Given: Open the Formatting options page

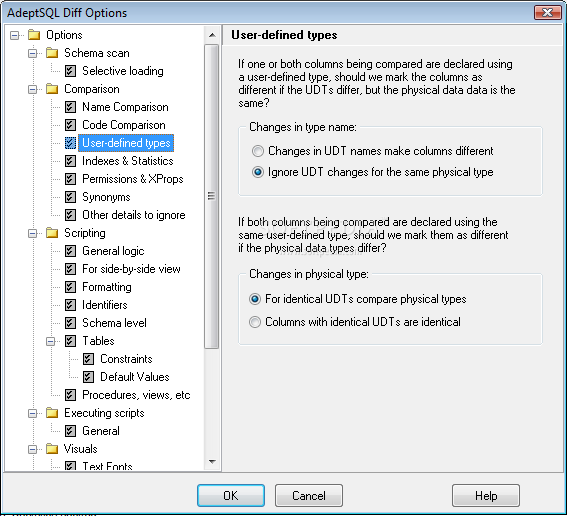Looking at the screenshot, I should click(x=107, y=287).
